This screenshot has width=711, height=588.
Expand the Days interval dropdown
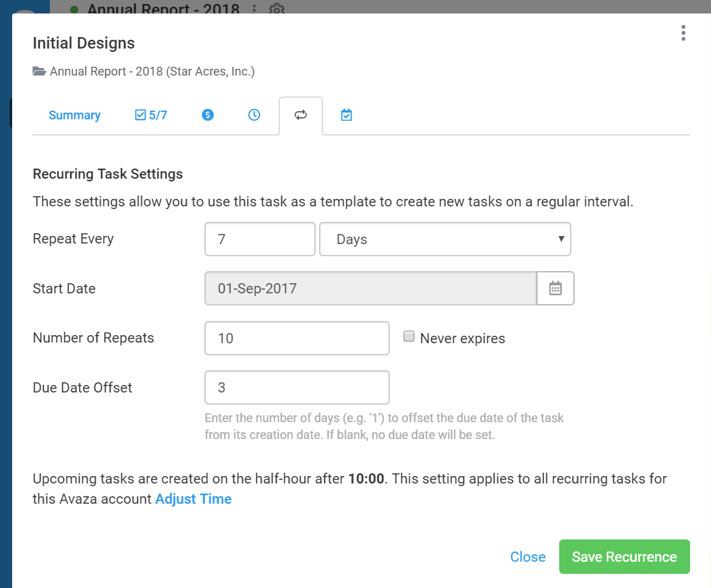[x=445, y=239]
